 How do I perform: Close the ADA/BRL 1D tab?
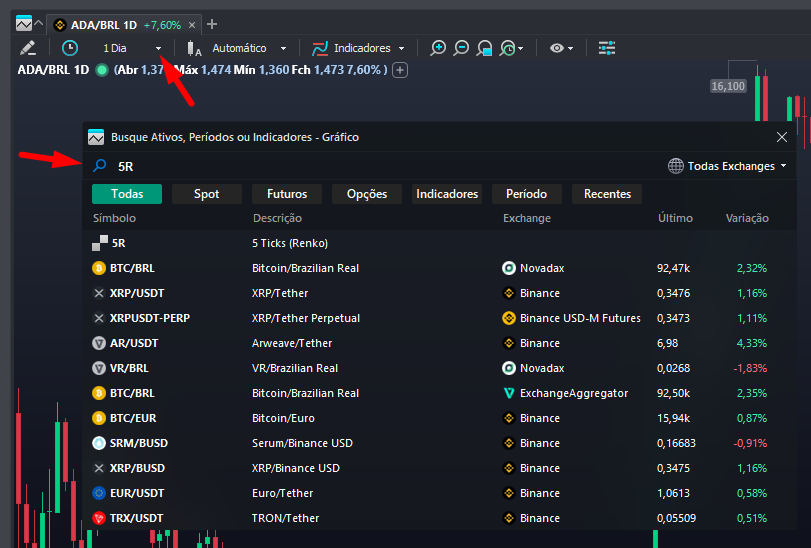(192, 25)
